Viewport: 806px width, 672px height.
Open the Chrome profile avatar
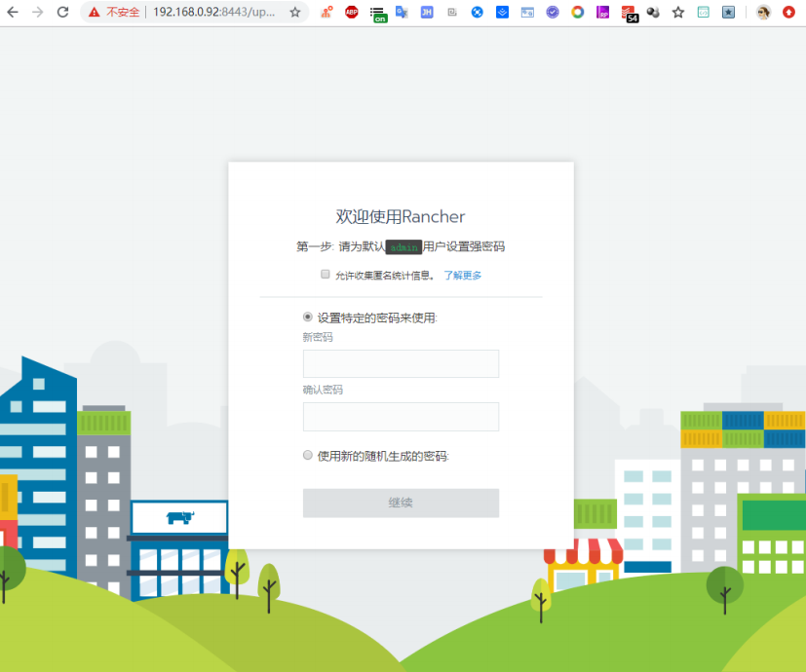pos(763,12)
